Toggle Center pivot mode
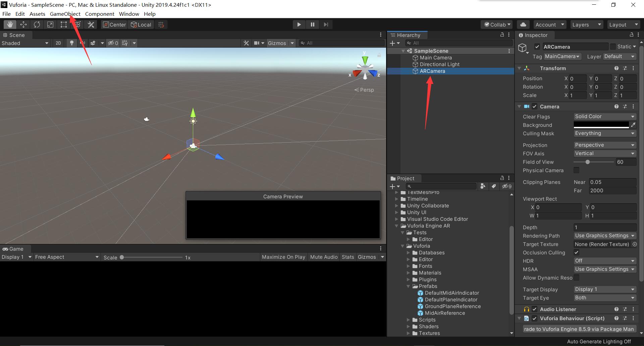 (114, 24)
